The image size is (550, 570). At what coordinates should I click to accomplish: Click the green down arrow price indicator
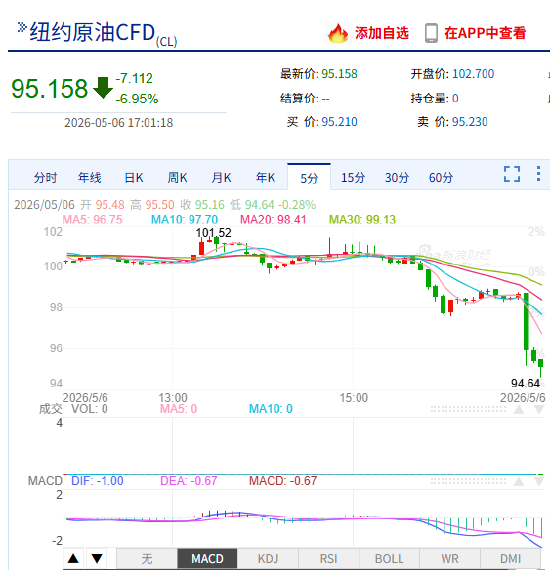(x=103, y=88)
